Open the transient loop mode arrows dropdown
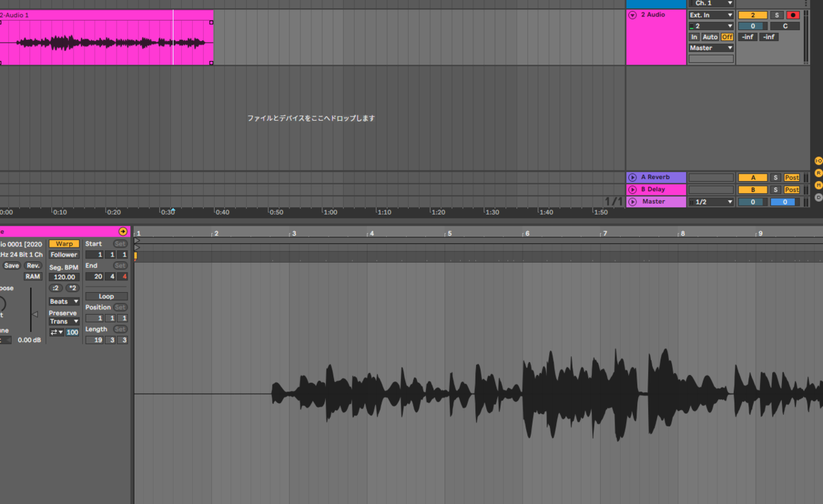The image size is (823, 504). pos(56,333)
